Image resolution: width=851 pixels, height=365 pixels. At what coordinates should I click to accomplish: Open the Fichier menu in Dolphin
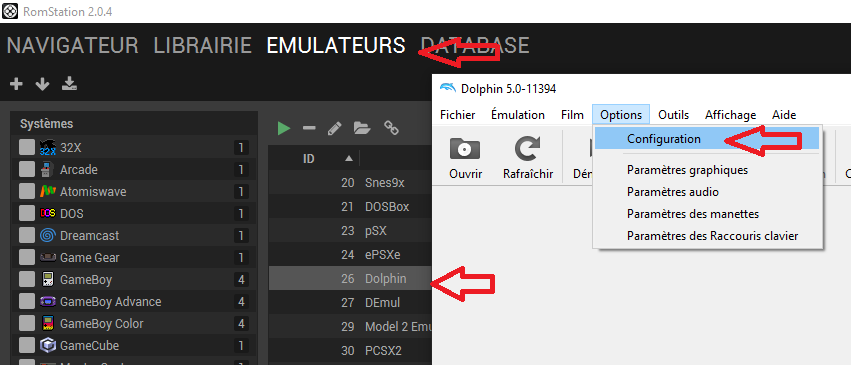(458, 115)
